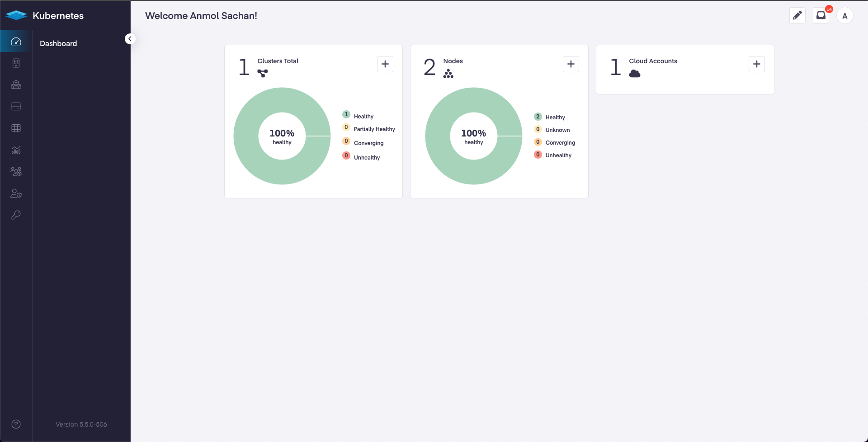Add a new node with plus button
The width and height of the screenshot is (868, 442).
[571, 64]
